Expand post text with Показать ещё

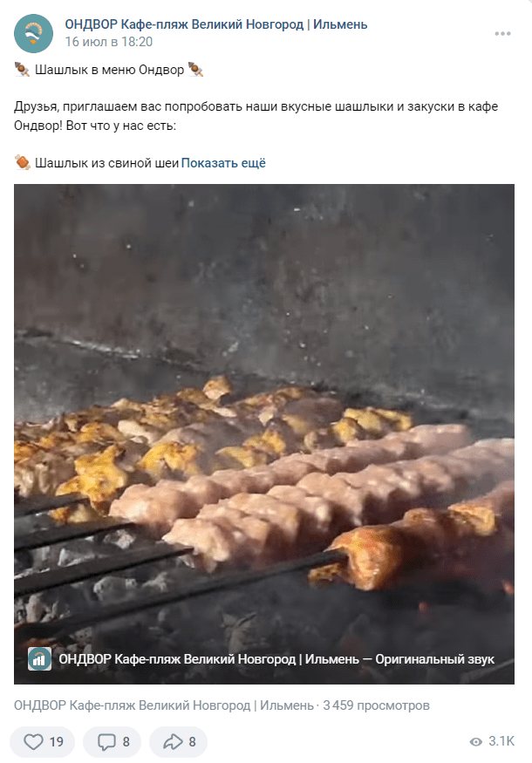point(223,163)
